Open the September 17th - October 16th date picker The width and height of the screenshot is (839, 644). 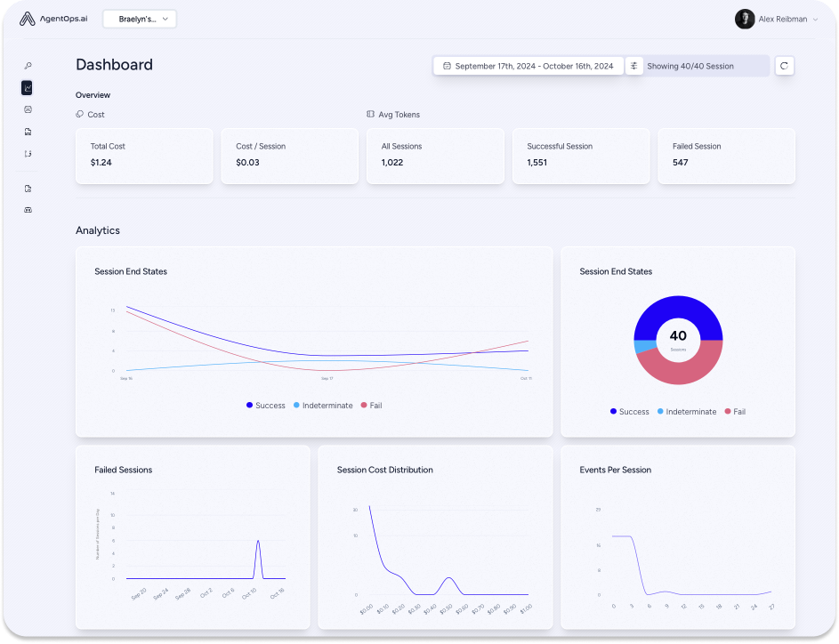pos(528,66)
